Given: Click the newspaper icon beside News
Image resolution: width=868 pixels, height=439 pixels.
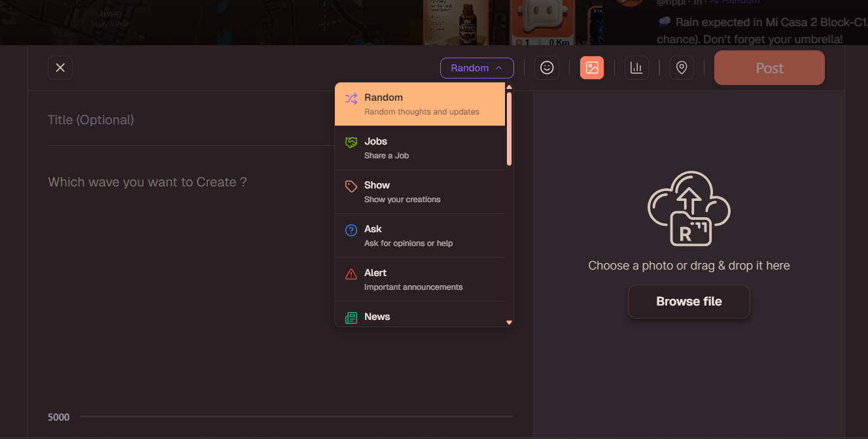Looking at the screenshot, I should 351,318.
